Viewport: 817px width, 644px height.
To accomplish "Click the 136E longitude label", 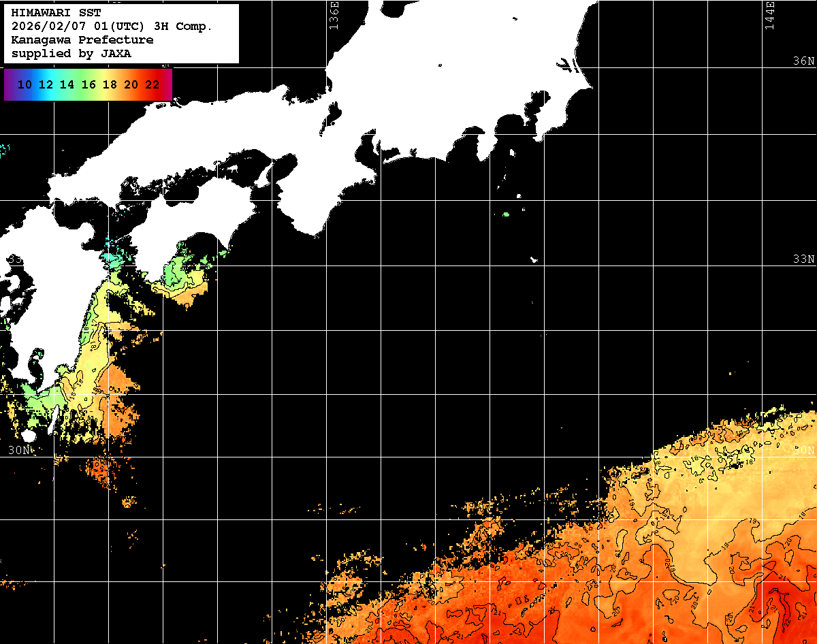I will [x=334, y=15].
